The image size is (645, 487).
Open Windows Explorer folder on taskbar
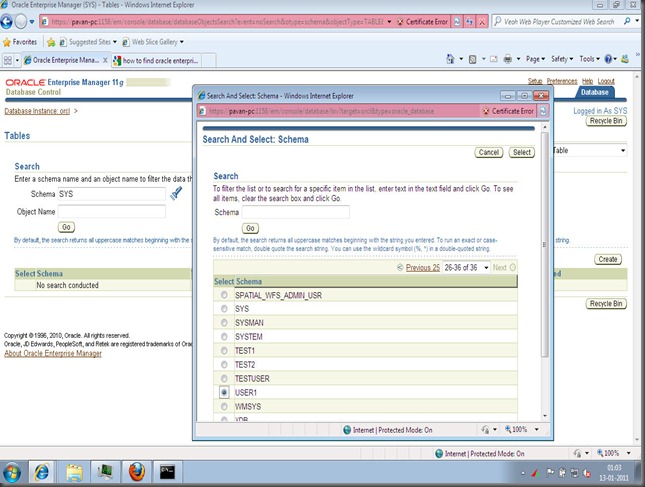point(74,472)
